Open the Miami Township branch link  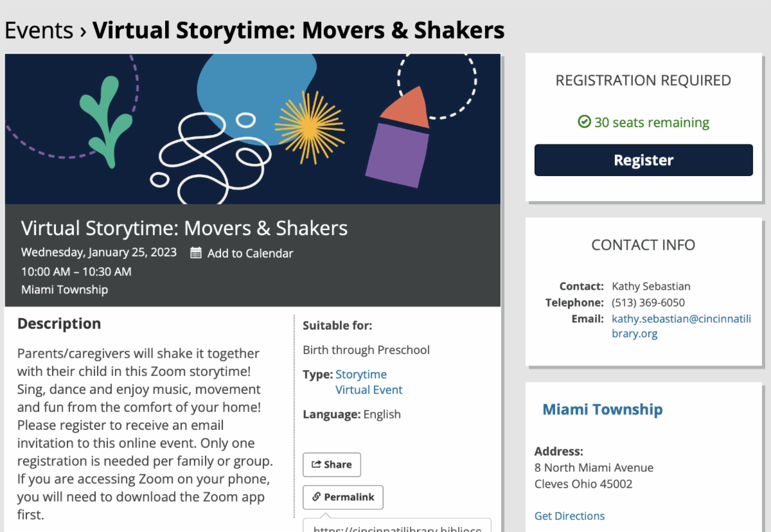pos(602,409)
